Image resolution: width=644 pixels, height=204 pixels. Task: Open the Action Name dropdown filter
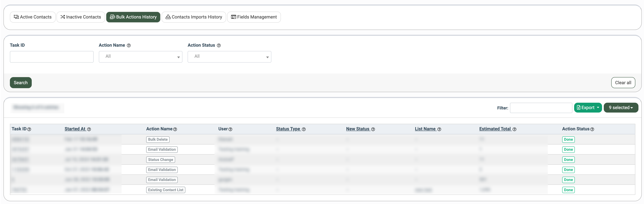140,57
